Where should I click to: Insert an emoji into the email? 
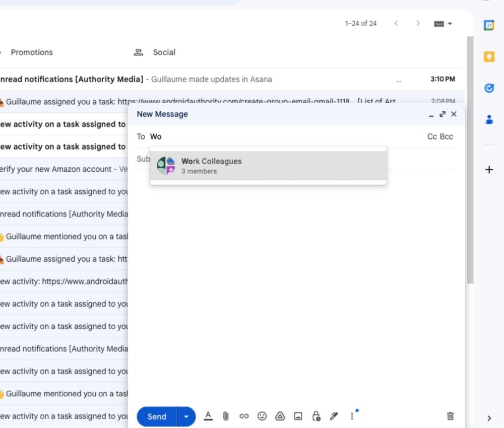click(262, 416)
